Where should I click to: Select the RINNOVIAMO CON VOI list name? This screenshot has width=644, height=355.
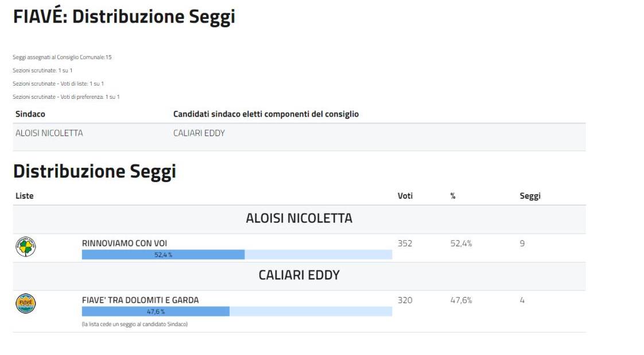pos(125,243)
